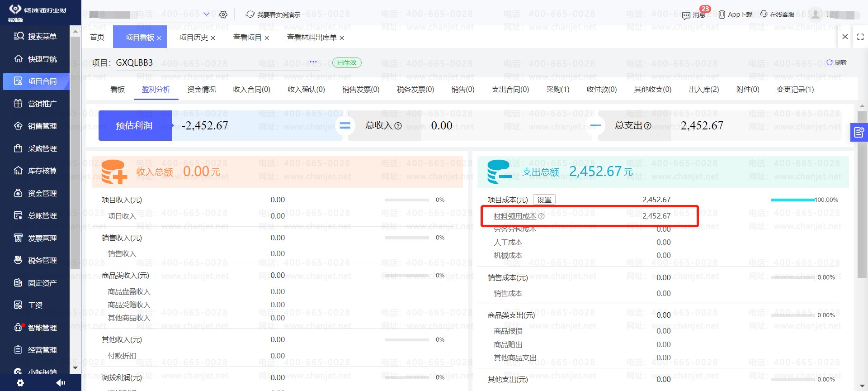Click the 已生效 status badge
The image size is (868, 391).
tap(347, 62)
